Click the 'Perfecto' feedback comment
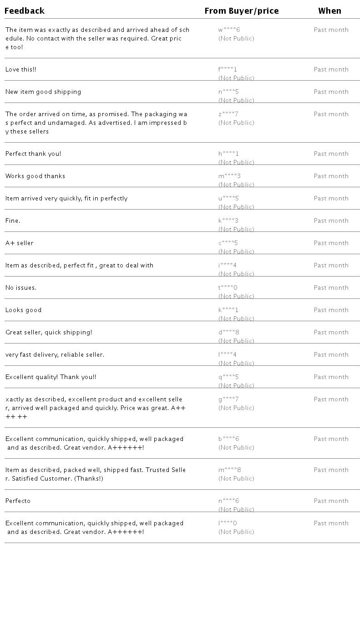Screen dimensions: 364x636 18,501
